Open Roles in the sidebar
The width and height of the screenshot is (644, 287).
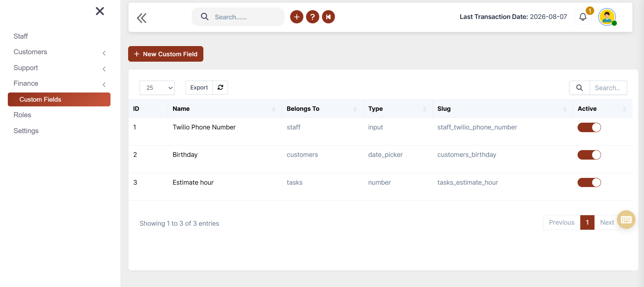point(22,115)
